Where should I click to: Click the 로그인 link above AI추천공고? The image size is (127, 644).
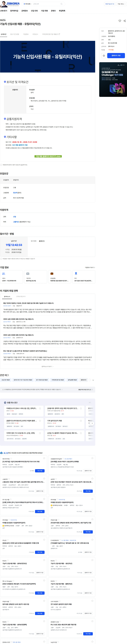point(6,453)
